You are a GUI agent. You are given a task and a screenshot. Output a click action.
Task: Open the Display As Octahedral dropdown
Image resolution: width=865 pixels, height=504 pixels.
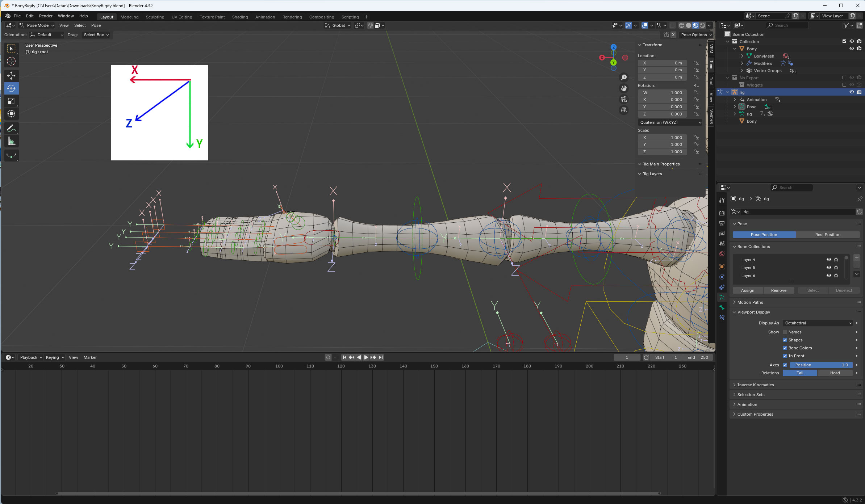click(818, 323)
